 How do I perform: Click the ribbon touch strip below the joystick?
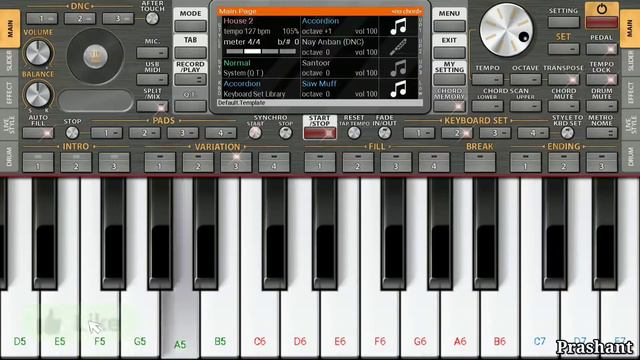point(96,100)
